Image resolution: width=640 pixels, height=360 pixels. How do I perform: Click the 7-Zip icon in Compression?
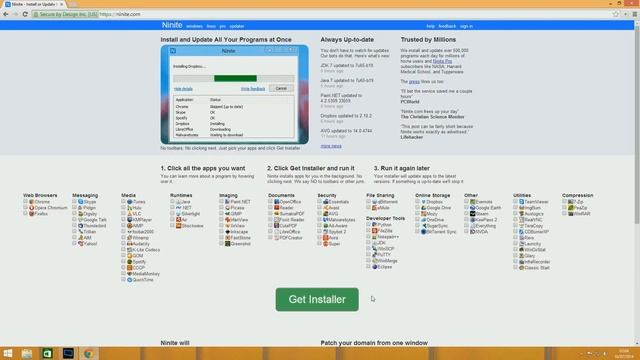coord(570,202)
